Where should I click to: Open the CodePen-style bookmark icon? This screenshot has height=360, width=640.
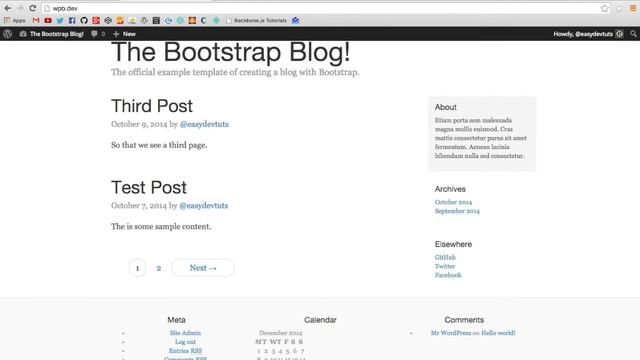[108, 20]
